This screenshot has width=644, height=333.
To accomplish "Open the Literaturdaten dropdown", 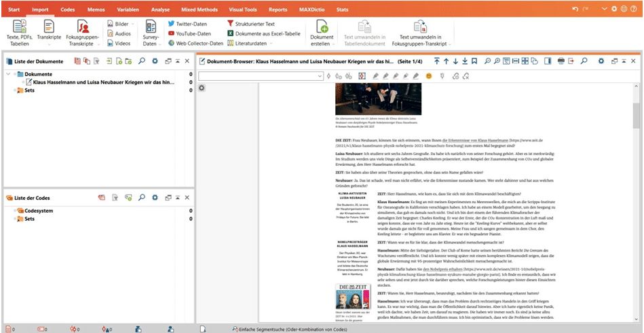I will point(250,43).
